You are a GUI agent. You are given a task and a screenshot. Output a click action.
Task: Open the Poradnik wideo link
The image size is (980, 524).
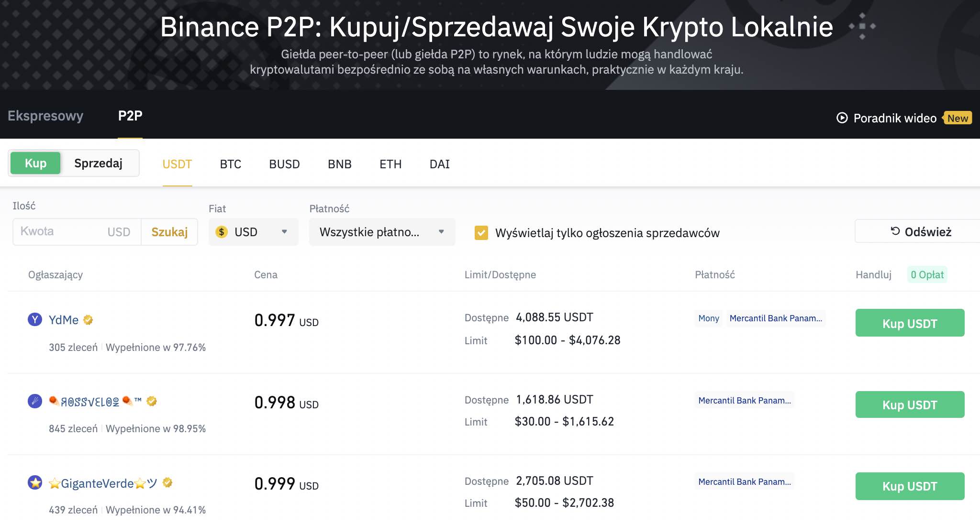(895, 118)
